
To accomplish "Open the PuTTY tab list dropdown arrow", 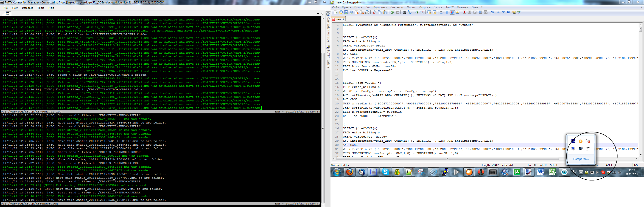I will 318,14.
